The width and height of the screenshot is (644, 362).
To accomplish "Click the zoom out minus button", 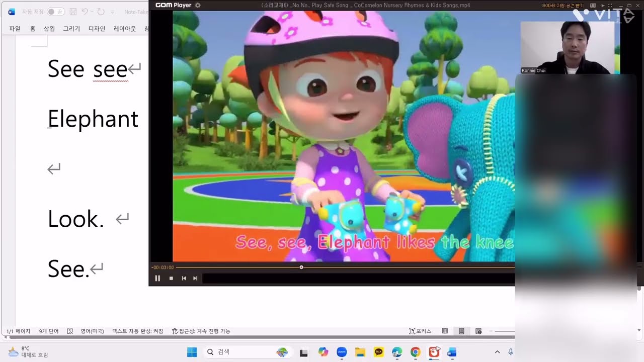I will (491, 331).
